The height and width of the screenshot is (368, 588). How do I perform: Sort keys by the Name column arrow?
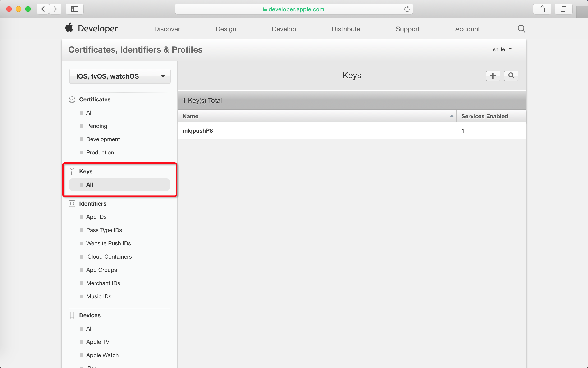pyautogui.click(x=451, y=116)
